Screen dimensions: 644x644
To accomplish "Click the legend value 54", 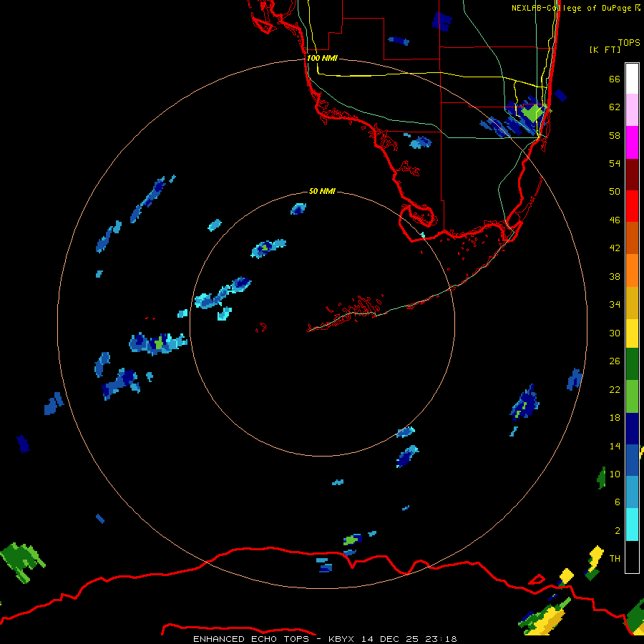I will [615, 163].
